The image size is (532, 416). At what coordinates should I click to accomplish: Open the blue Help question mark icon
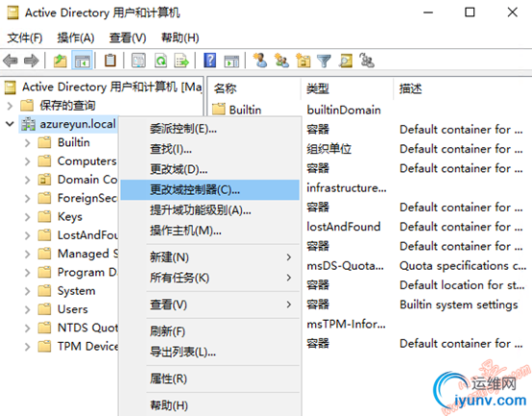click(x=210, y=61)
